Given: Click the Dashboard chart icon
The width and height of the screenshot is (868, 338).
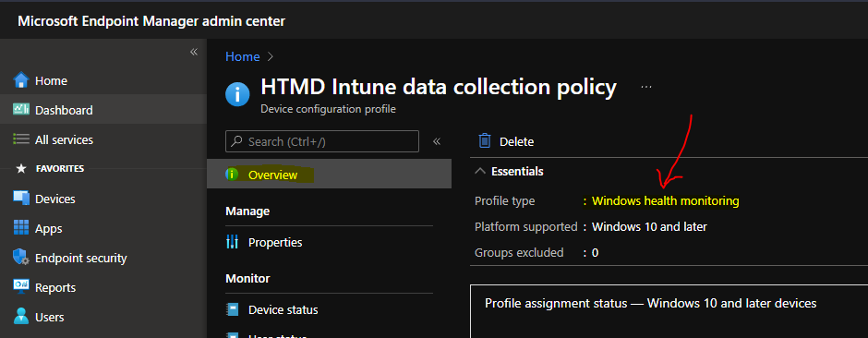Looking at the screenshot, I should point(21,110).
